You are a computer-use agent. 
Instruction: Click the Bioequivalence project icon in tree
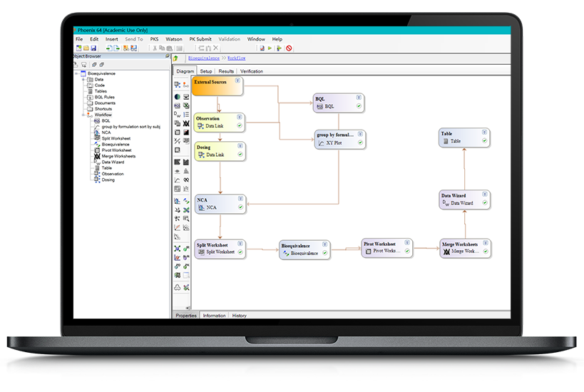tap(83, 73)
